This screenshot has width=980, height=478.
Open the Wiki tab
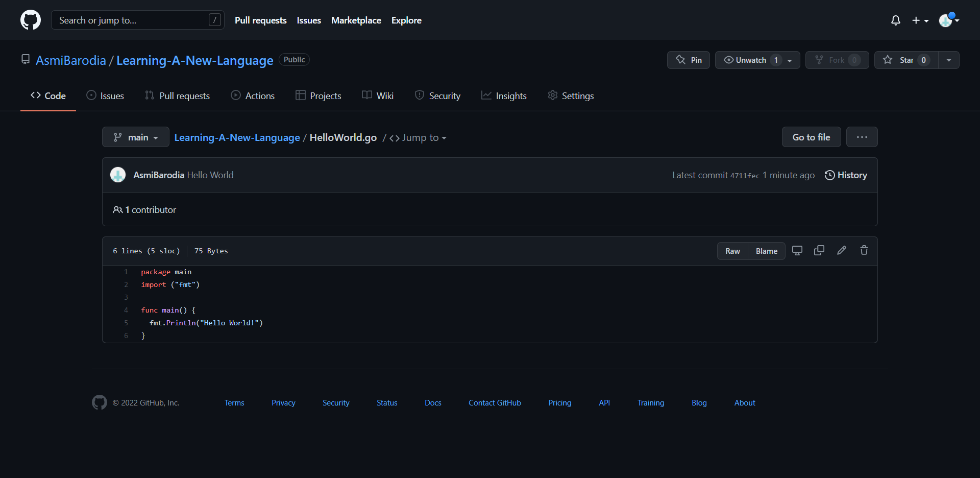(x=378, y=95)
